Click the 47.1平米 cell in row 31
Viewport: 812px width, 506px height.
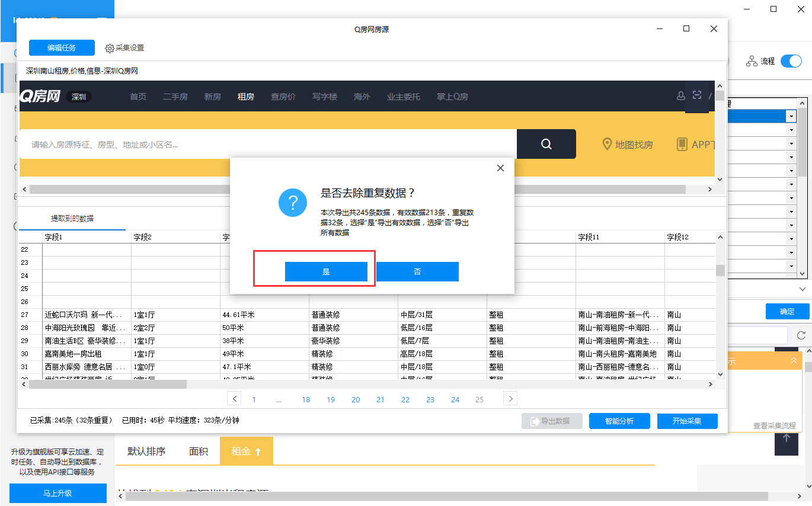coord(264,367)
